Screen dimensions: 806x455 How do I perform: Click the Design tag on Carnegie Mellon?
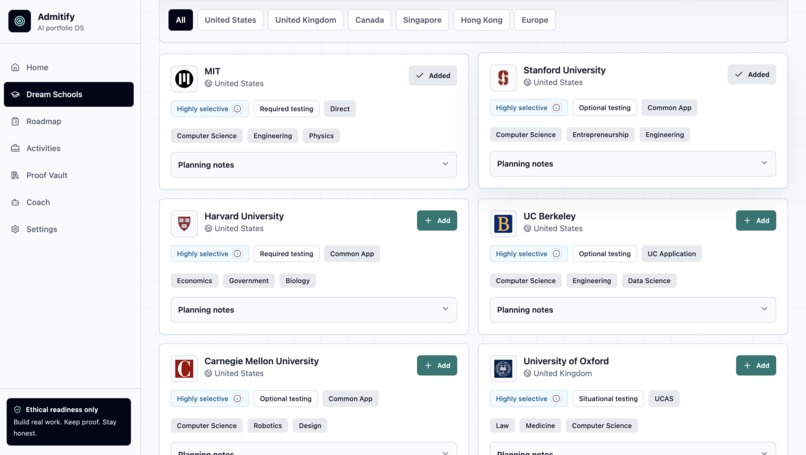point(310,426)
